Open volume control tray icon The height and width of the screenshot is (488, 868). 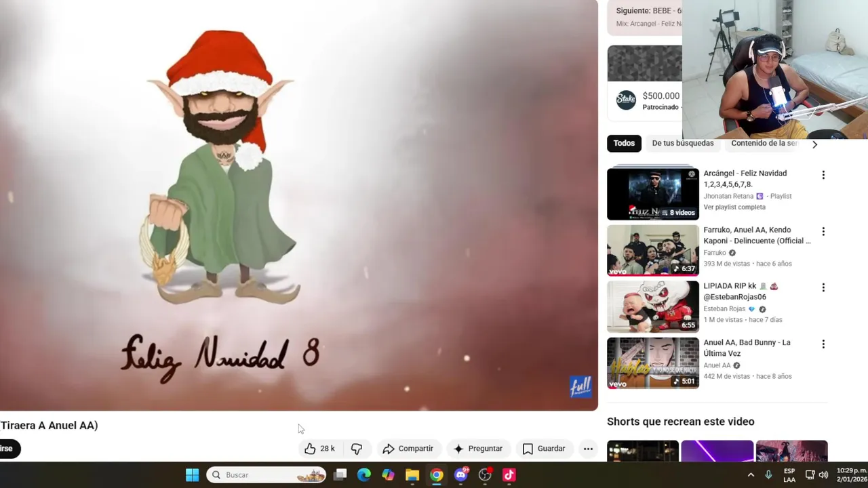[823, 475]
